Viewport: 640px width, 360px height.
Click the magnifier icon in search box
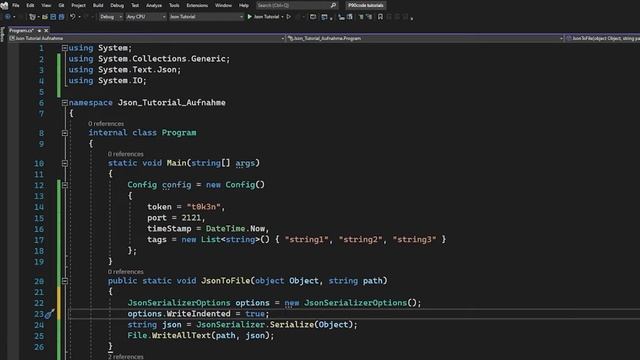pyautogui.click(x=333, y=5)
